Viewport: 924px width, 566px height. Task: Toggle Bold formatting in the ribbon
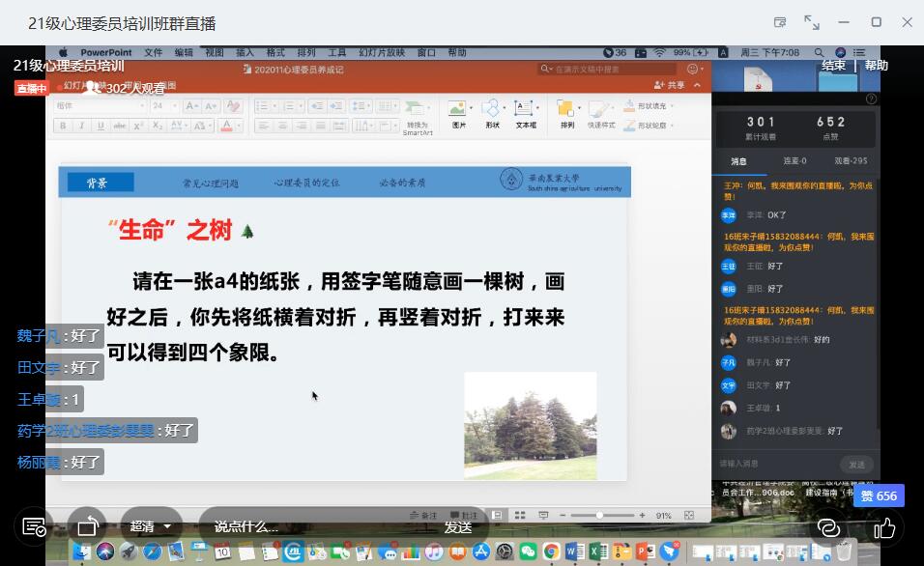63,126
